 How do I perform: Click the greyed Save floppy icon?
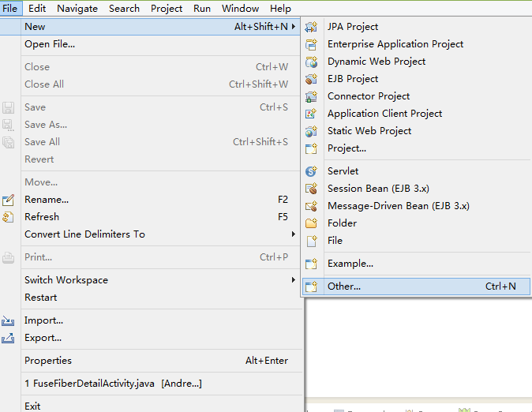pos(8,107)
